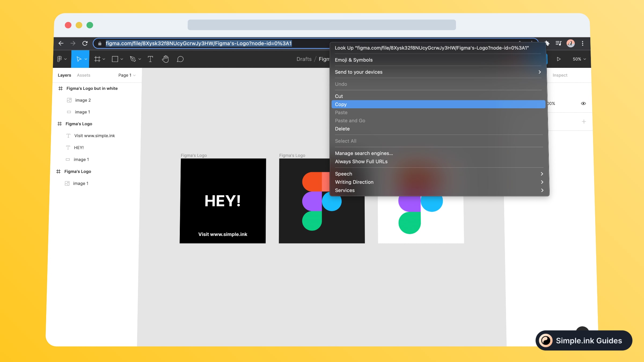Open the Figma main menu icon
The image size is (644, 362).
[x=60, y=59]
